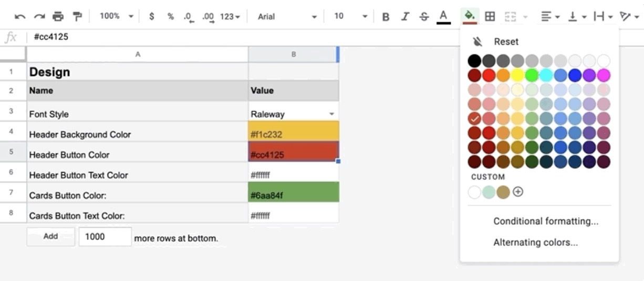Toggle strikethrough formatting
644x281 pixels.
click(424, 17)
